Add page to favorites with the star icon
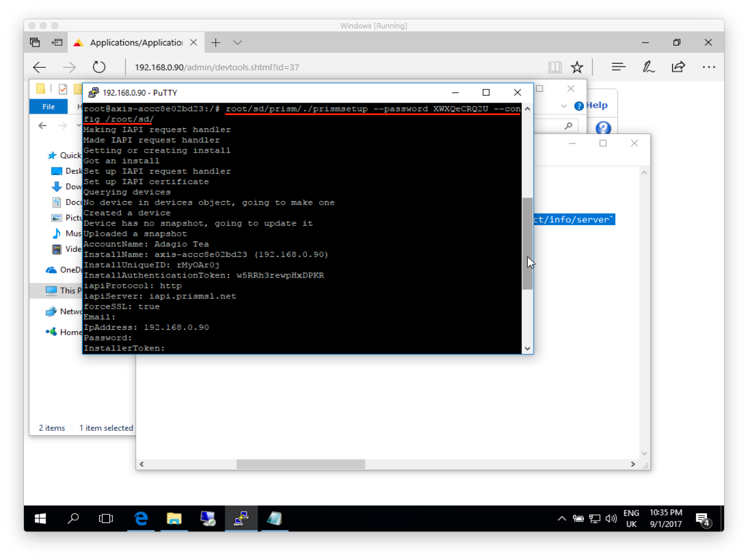The width and height of the screenshot is (748, 560). [x=577, y=67]
